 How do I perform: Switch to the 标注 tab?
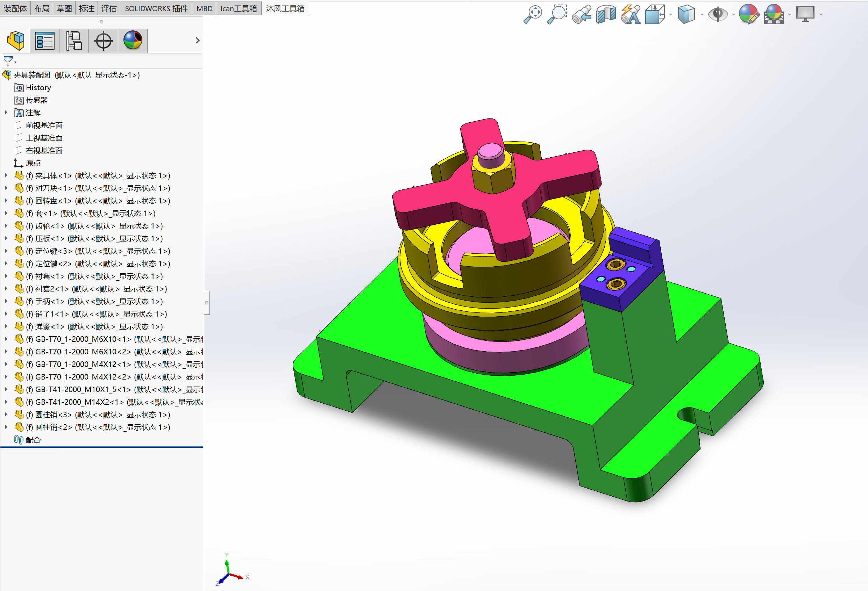pos(87,9)
